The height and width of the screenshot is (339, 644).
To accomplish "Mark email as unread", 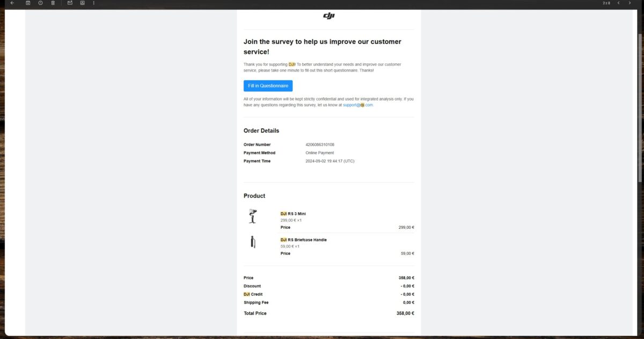I will pos(70,3).
